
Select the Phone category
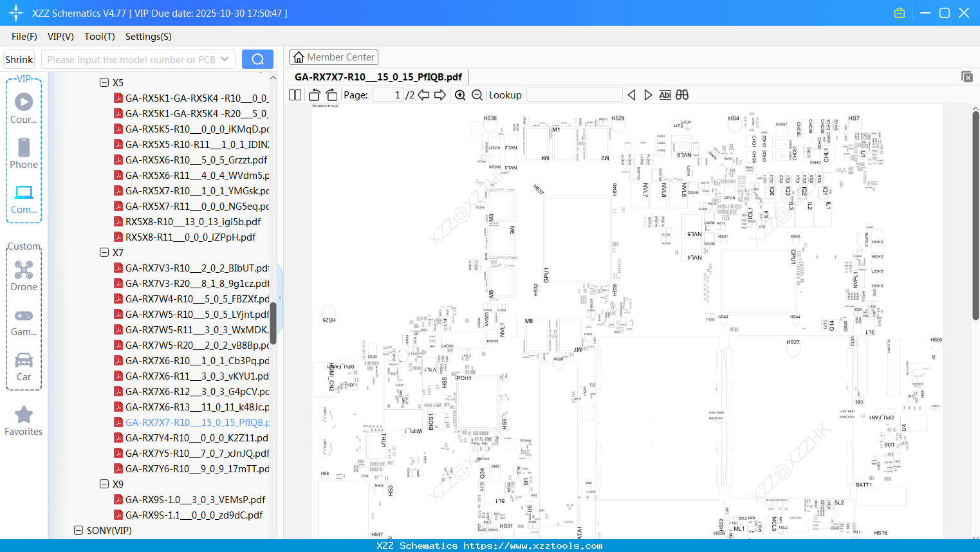(24, 153)
